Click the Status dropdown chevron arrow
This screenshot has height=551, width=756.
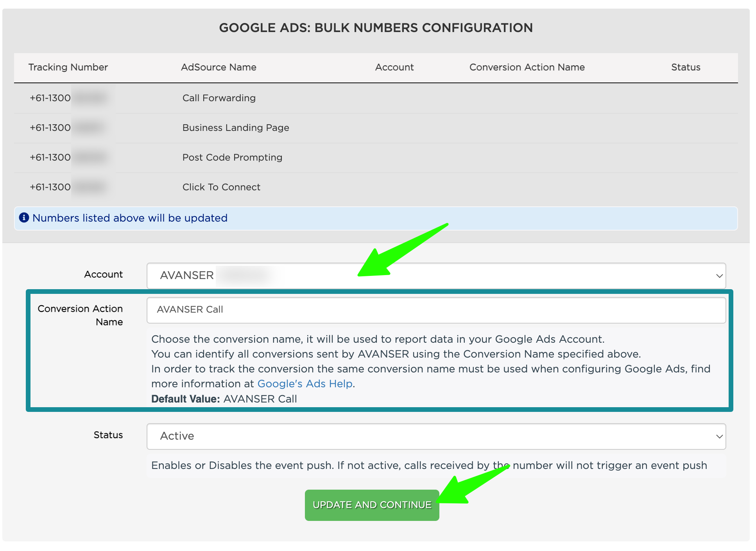(719, 437)
